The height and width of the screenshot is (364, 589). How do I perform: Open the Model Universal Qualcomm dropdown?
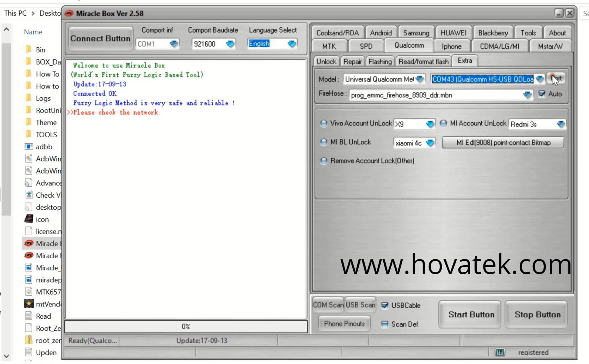420,79
